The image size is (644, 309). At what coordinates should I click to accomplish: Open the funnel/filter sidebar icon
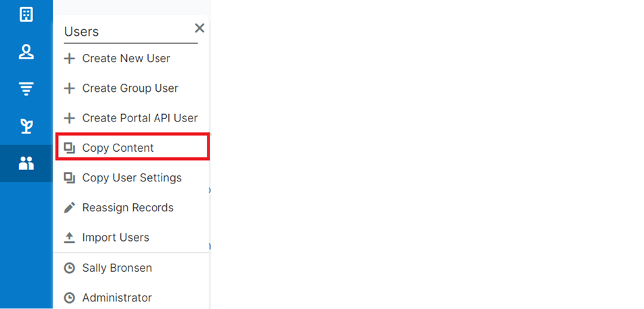26,88
